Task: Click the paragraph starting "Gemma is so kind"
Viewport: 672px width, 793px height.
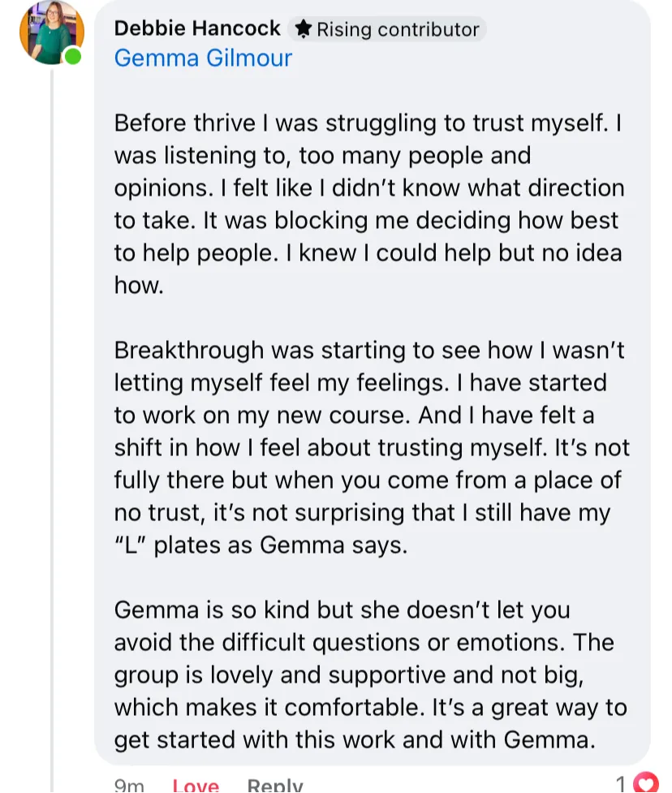Action: (369, 674)
